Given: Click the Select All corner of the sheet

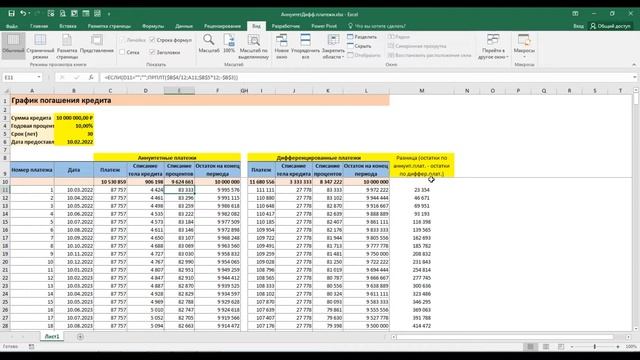Looking at the screenshot, I should coord(5,91).
